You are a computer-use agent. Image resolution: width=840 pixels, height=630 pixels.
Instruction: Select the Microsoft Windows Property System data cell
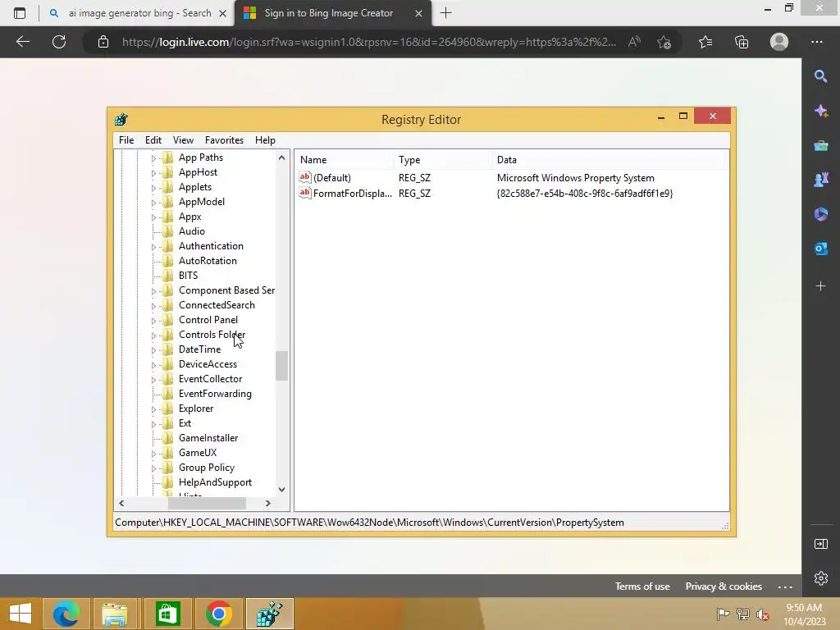pyautogui.click(x=575, y=178)
